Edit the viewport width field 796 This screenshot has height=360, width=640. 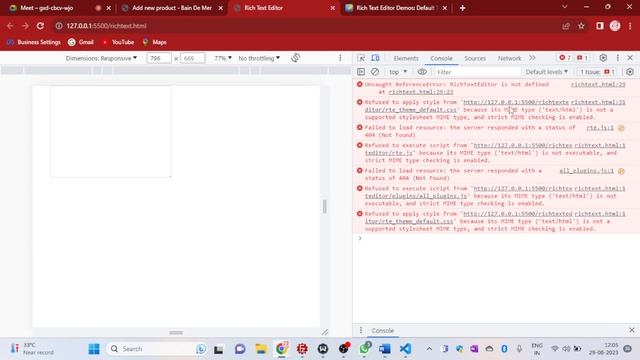159,58
